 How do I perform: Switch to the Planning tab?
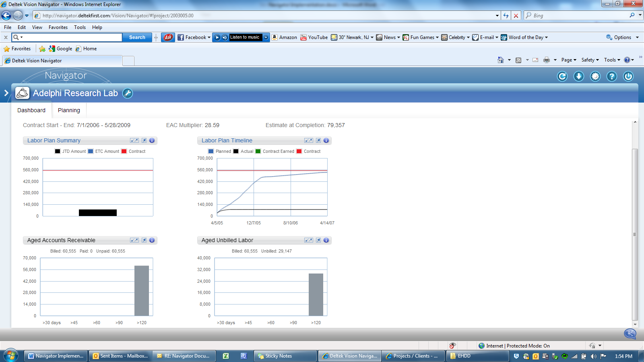pyautogui.click(x=69, y=110)
